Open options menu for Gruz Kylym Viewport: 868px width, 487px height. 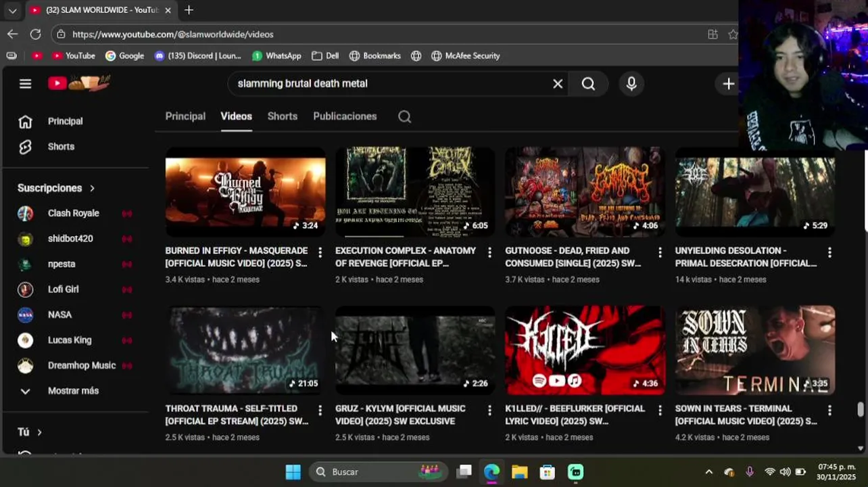point(489,411)
